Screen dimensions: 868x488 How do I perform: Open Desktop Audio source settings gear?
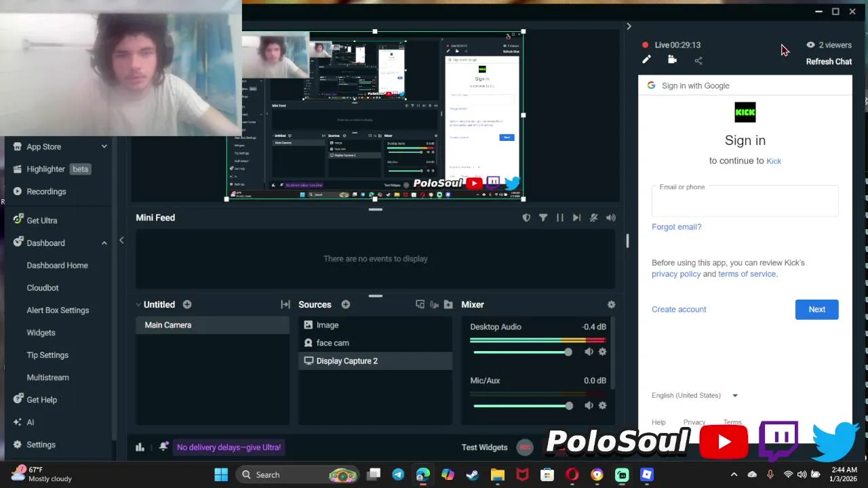point(602,352)
